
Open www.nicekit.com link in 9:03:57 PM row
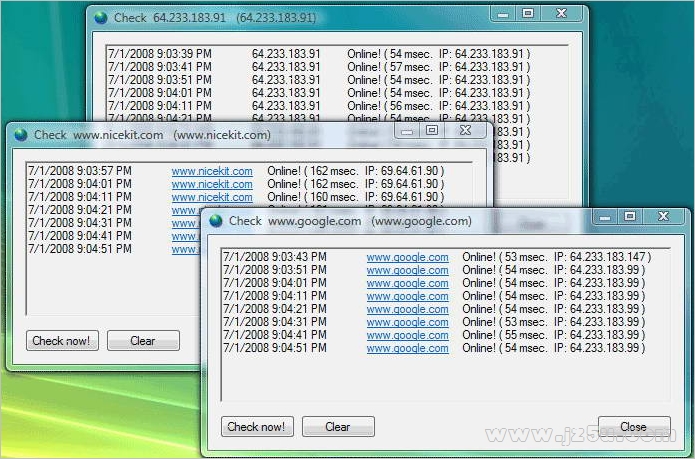point(212,171)
